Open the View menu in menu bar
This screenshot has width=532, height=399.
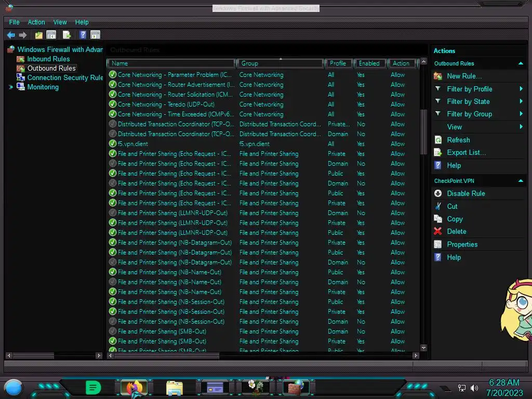(x=60, y=22)
